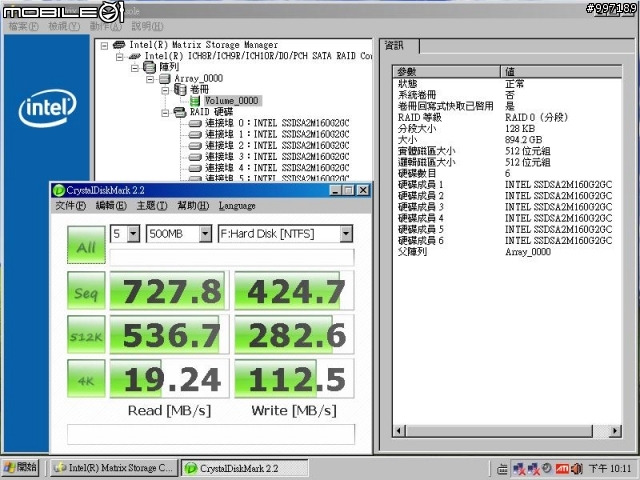Viewport: 640px width, 480px height.
Task: Click the 卷冊 volumes icon
Action: 180,89
